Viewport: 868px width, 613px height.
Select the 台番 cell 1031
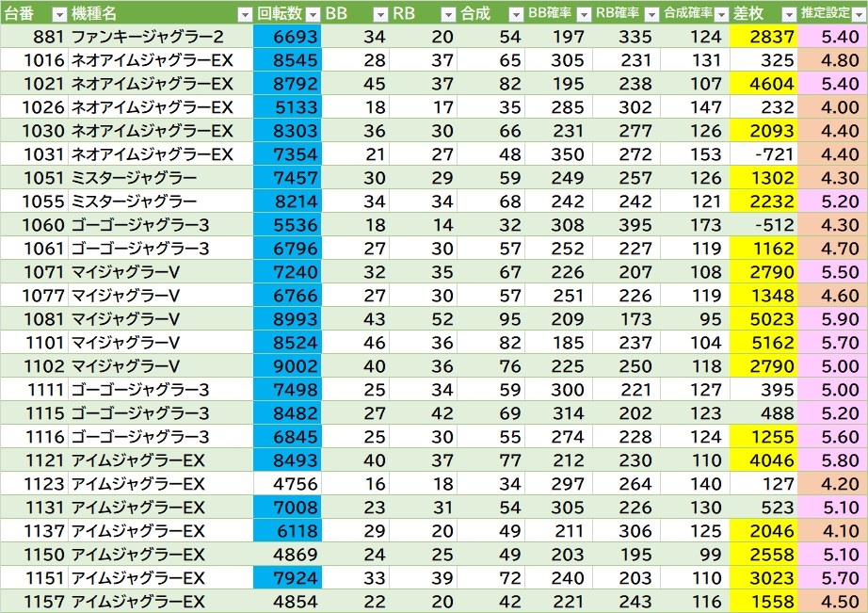coord(34,153)
